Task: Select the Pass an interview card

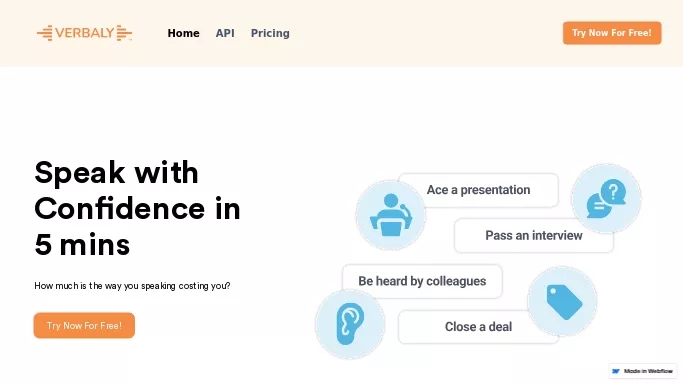Action: coord(534,236)
